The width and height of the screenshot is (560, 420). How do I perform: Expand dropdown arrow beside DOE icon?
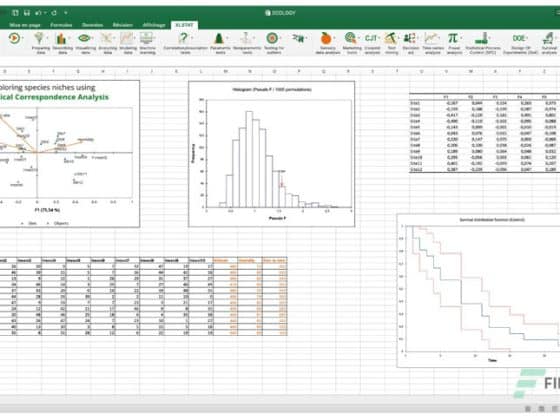528,38
